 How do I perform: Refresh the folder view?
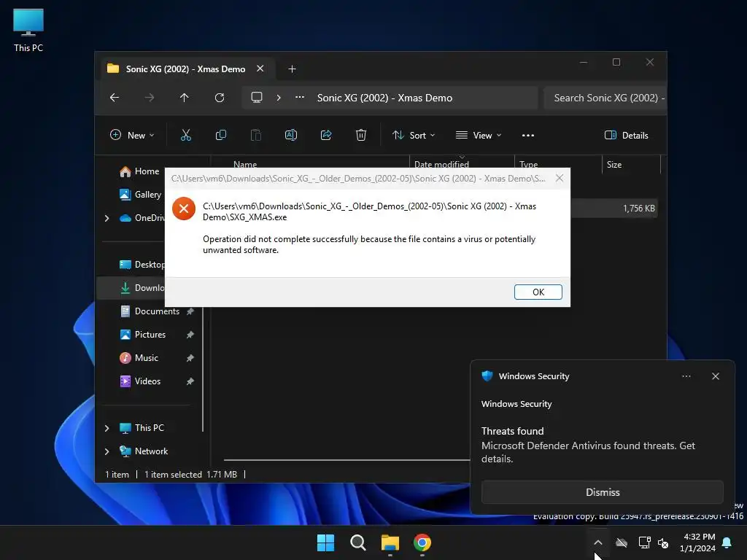pos(219,98)
